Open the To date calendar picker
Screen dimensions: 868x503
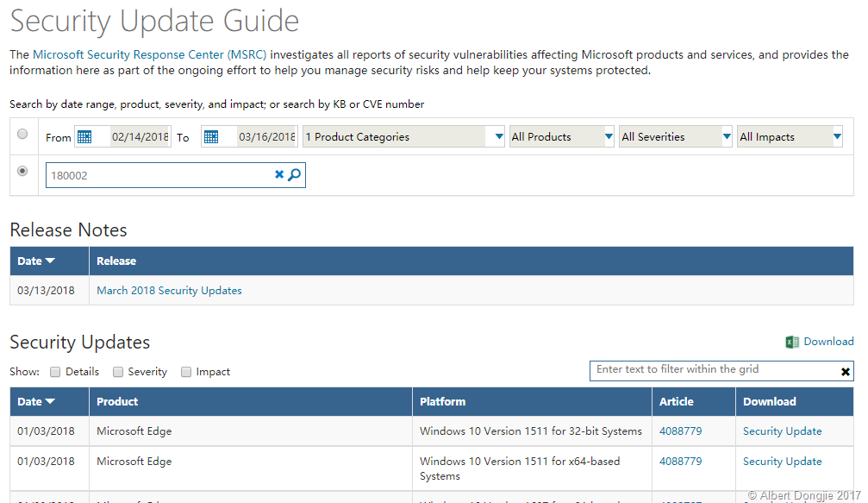(212, 136)
